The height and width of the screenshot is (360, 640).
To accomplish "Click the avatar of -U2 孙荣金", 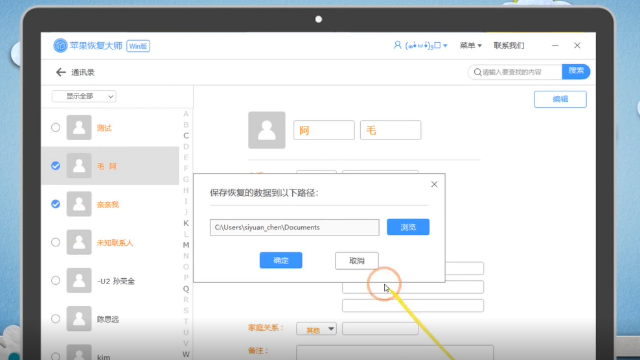I will point(79,280).
